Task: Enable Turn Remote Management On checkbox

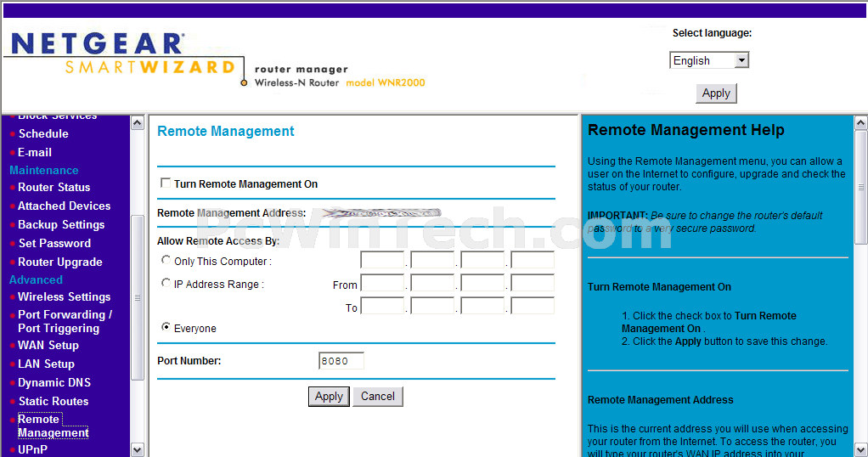Action: (x=165, y=183)
